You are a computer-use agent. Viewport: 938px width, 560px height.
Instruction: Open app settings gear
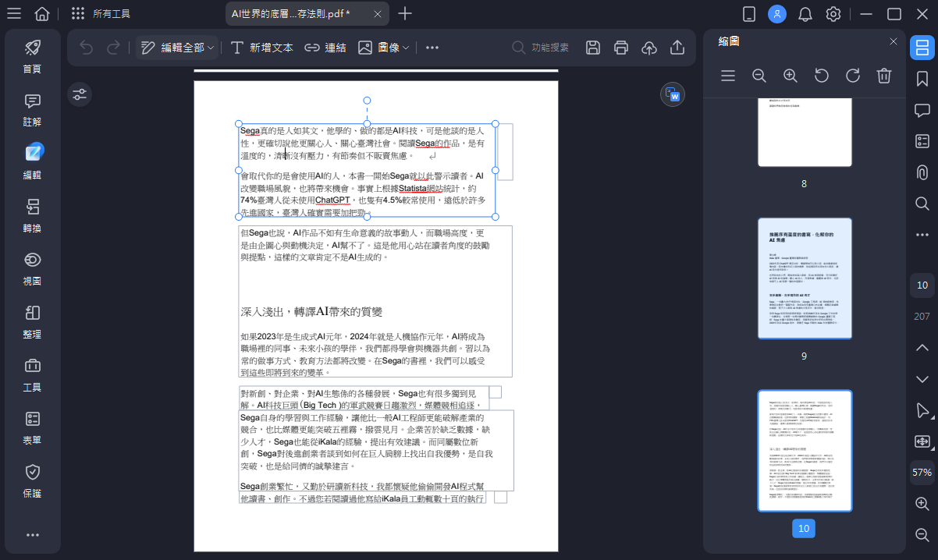tap(833, 13)
